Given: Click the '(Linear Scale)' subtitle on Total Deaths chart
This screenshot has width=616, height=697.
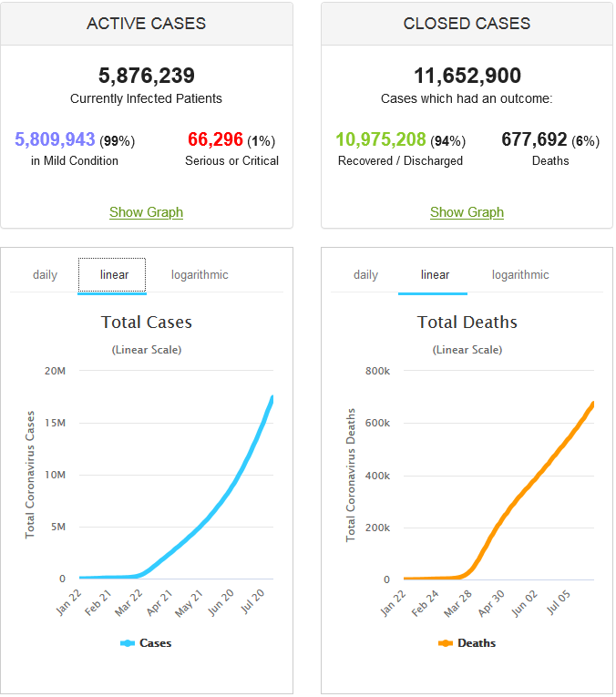Looking at the screenshot, I should pyautogui.click(x=467, y=350).
